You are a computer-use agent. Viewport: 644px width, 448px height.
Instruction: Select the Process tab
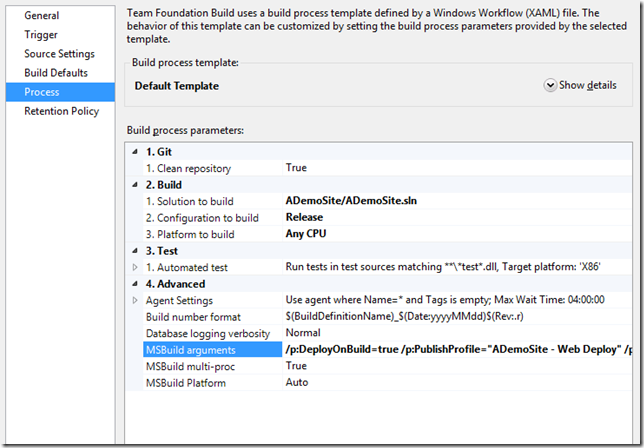(x=44, y=92)
